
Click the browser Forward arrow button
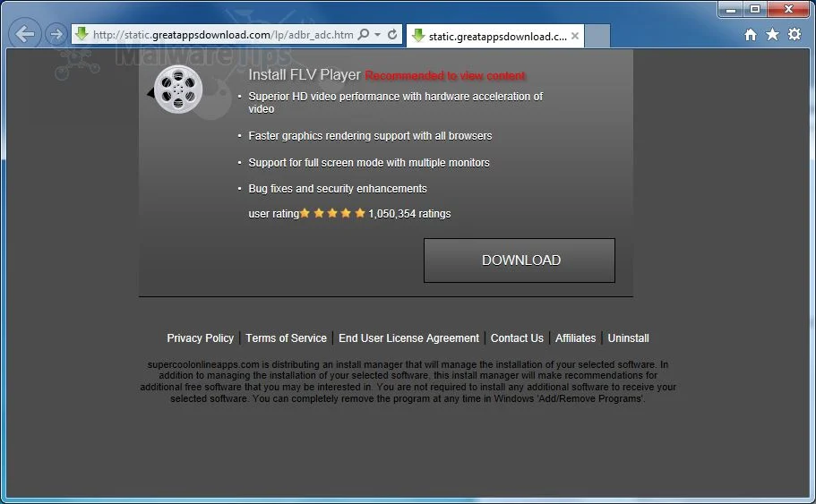click(x=56, y=34)
